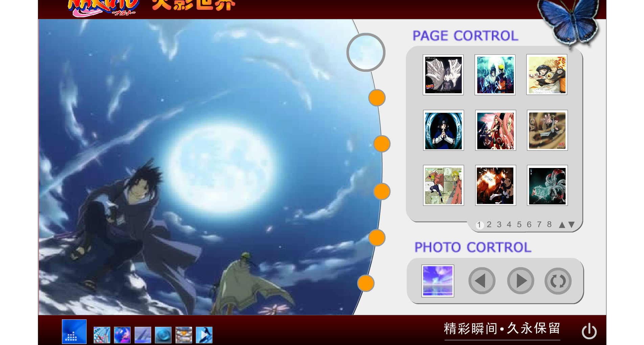Click the PHOTO CORTROL heading

473,247
